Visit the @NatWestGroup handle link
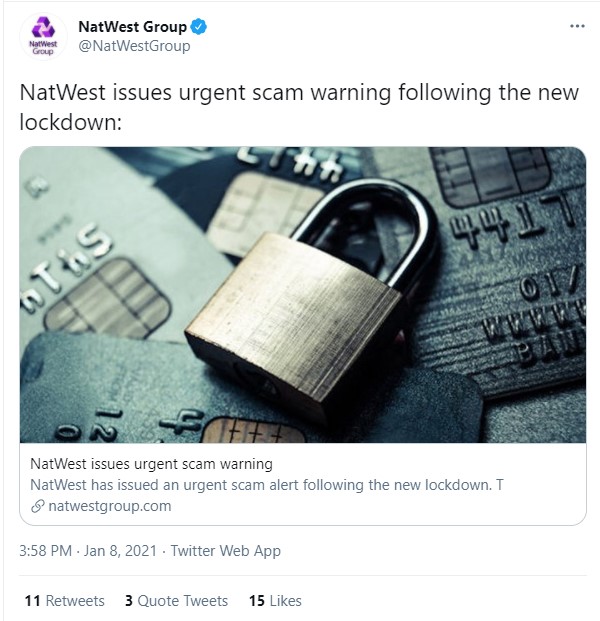600x621 pixels. coord(134,46)
